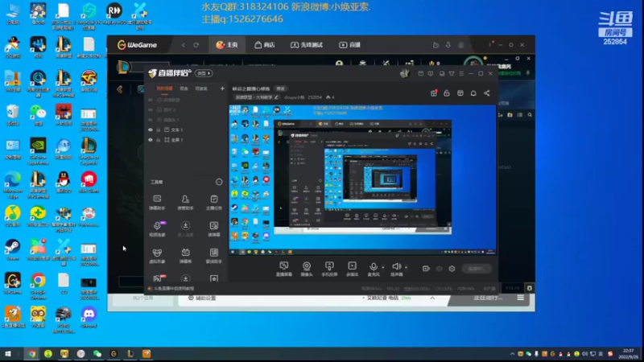
Task: Click the 正在运行 game status button
Action: point(488,298)
